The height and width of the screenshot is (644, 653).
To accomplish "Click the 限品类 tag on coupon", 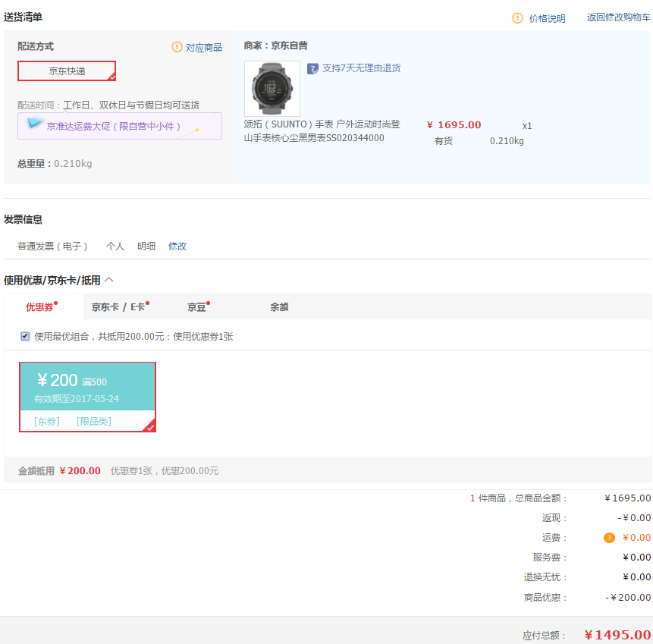I will pos(94,422).
